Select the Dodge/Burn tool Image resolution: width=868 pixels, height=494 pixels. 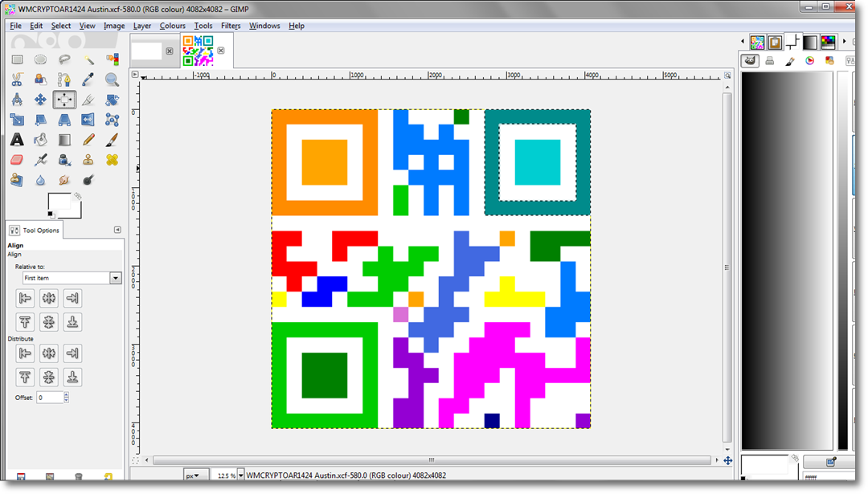88,180
